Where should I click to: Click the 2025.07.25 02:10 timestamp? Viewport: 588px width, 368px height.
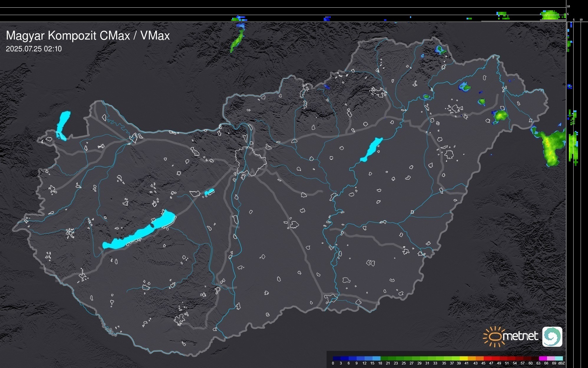coord(34,49)
